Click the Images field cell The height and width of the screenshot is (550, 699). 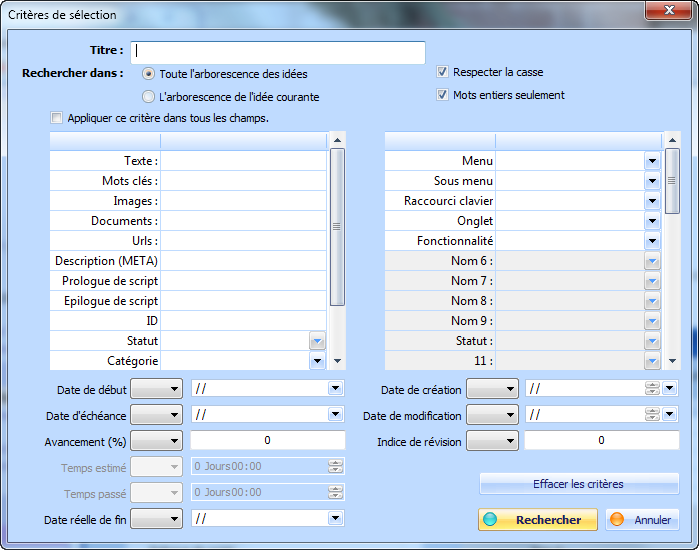click(x=243, y=201)
